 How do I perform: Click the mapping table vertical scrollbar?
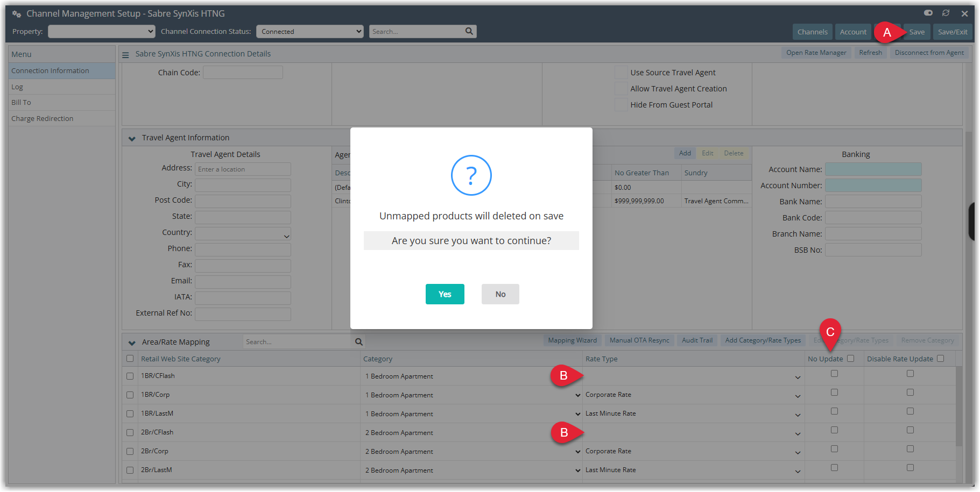coord(958,406)
